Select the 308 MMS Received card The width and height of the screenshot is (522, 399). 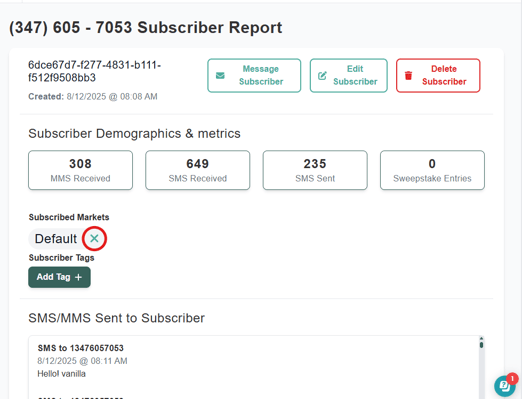pos(80,170)
